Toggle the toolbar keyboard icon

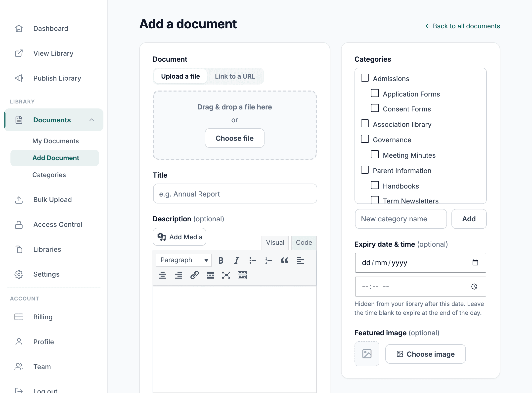coord(242,275)
